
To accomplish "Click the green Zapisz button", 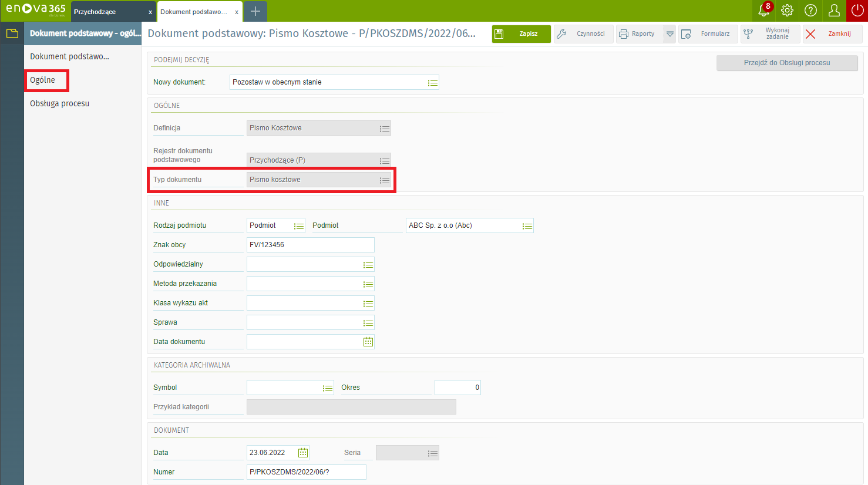I will tap(522, 34).
